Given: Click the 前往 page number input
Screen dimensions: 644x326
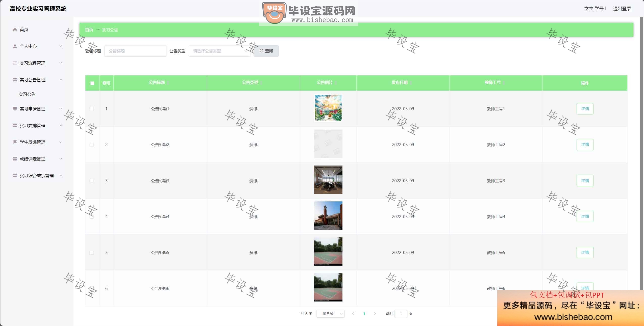Looking at the screenshot, I should (401, 314).
